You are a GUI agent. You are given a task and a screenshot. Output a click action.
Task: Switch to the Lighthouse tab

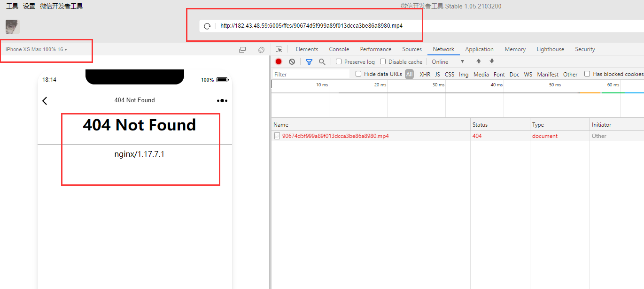[551, 49]
